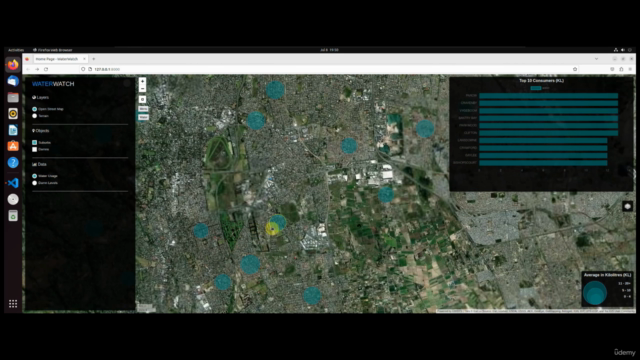Image resolution: width=640 pixels, height=360 pixels.
Task: Go back in Firefox
Action: (x=28, y=69)
